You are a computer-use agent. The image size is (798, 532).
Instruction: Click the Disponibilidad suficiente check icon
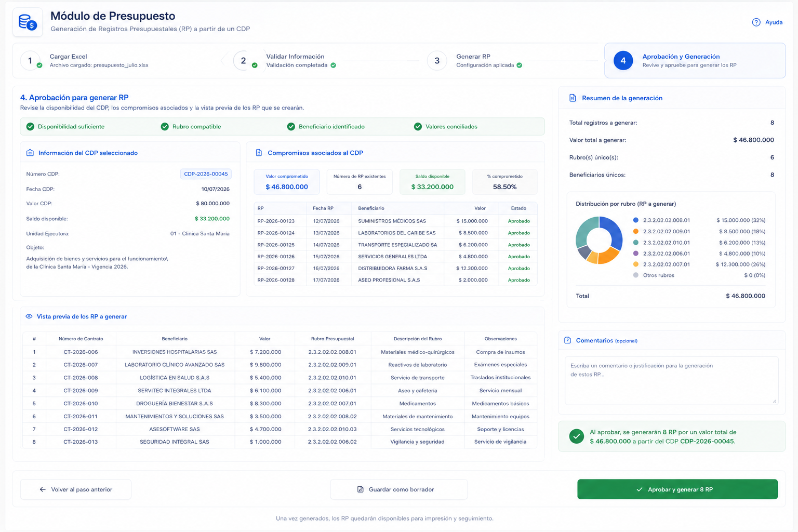coord(30,127)
